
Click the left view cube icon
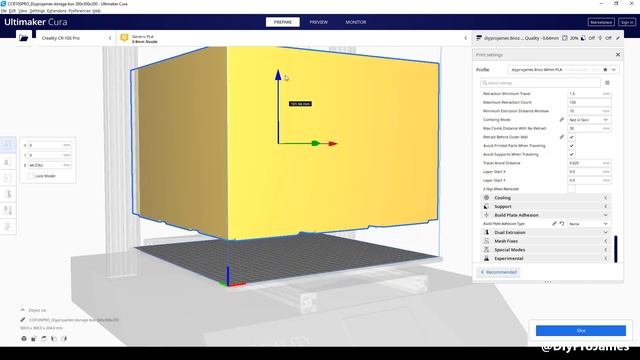click(x=53, y=338)
